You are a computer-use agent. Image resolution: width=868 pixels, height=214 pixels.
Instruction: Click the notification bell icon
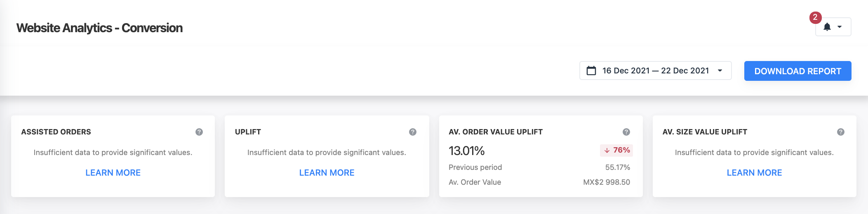(x=827, y=27)
